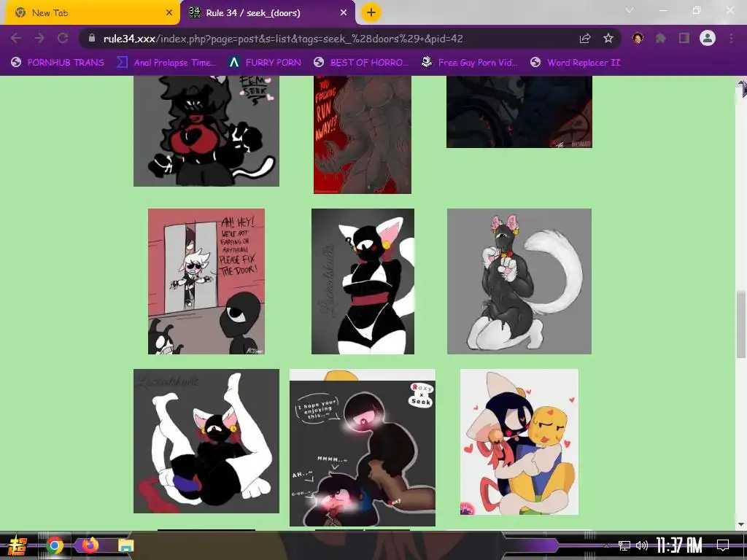The width and height of the screenshot is (747, 560).
Task: Open the network status tray icon
Action: [624, 545]
